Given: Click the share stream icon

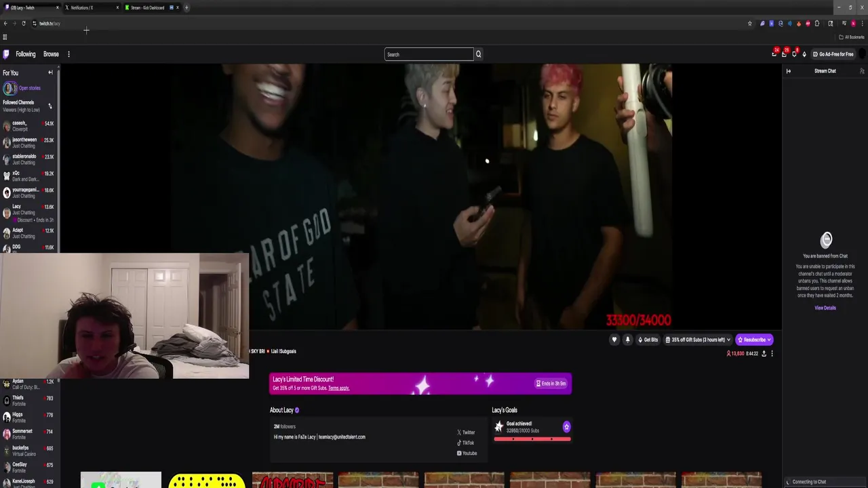Looking at the screenshot, I should pyautogui.click(x=764, y=354).
